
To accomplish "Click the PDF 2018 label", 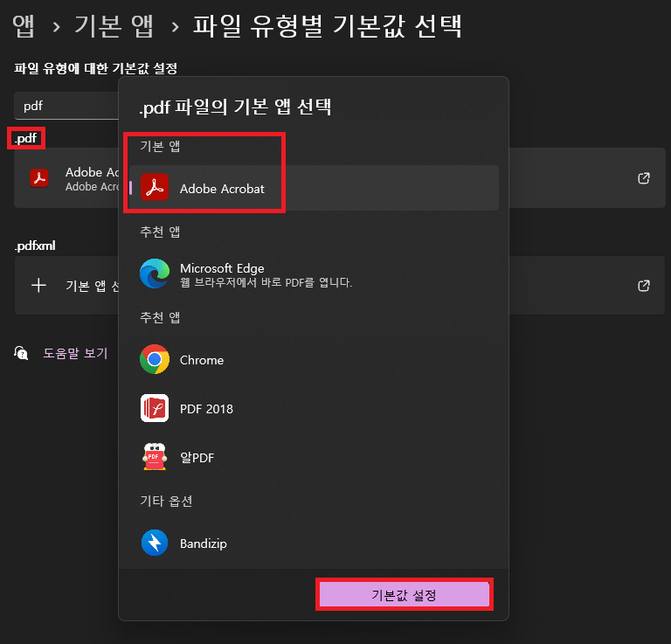I will [206, 409].
